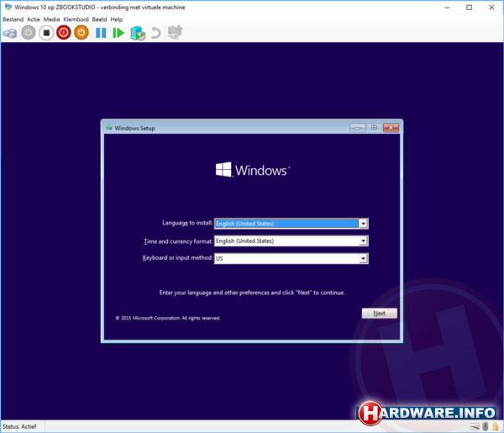Image resolution: width=504 pixels, height=433 pixels.
Task: Open the Klembord menu
Action: pyautogui.click(x=76, y=19)
